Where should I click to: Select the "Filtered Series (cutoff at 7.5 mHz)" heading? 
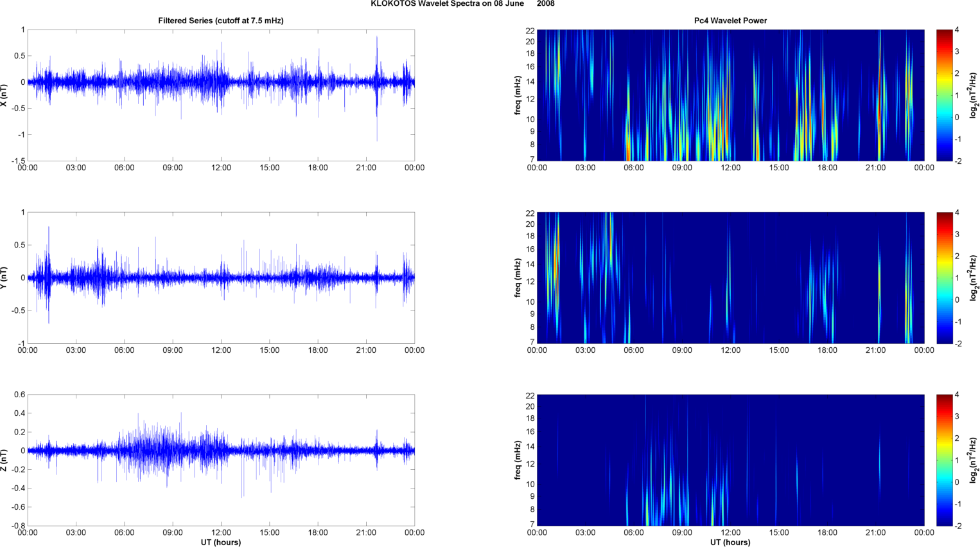[221, 21]
